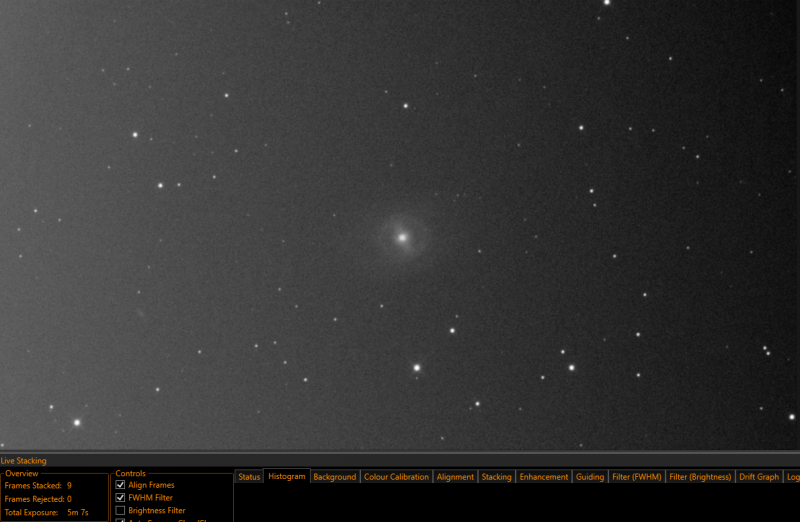Open the Background tab

(x=335, y=477)
